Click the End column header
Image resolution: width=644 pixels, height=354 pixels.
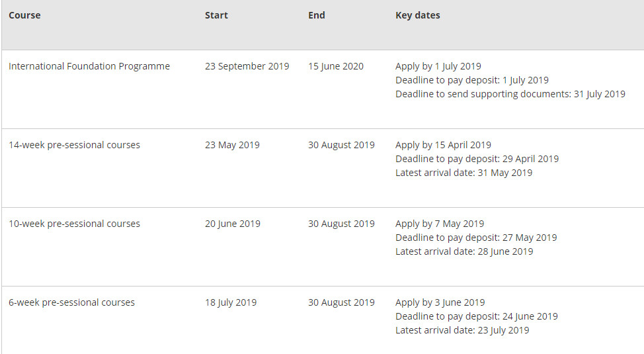click(317, 15)
